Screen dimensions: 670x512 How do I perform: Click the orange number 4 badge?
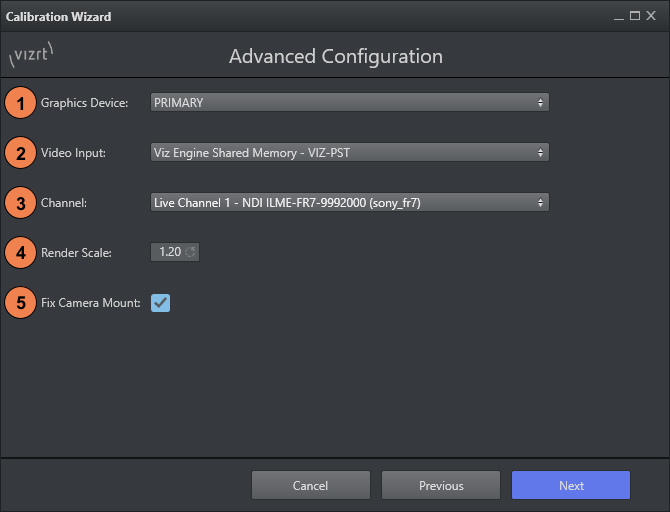(20, 252)
